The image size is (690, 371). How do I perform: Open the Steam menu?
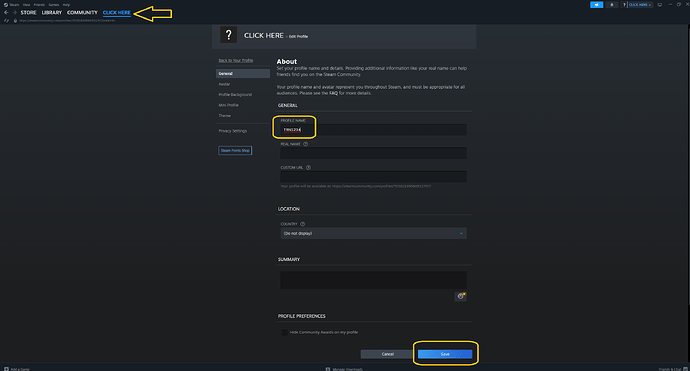coord(14,4)
